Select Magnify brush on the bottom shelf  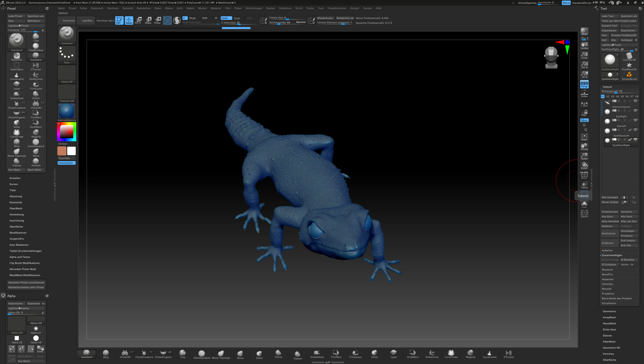[x=470, y=354]
